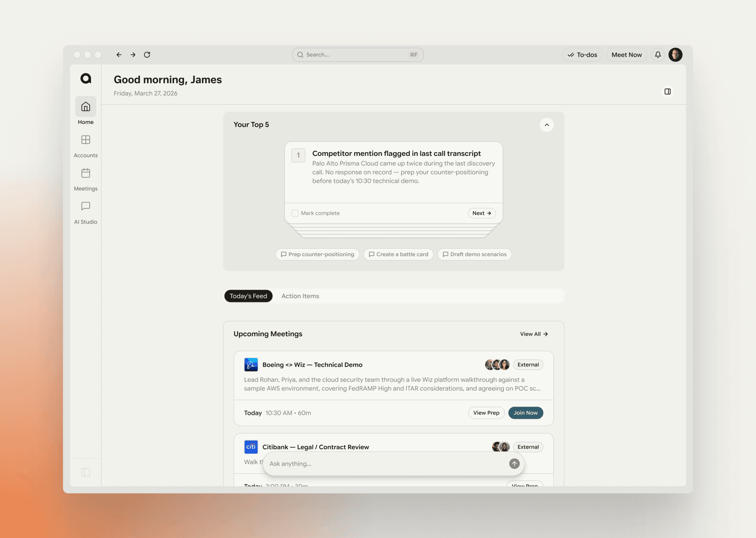Screen dimensions: 756x538
Task: Click the forward navigation arrow
Action: tap(133, 55)
